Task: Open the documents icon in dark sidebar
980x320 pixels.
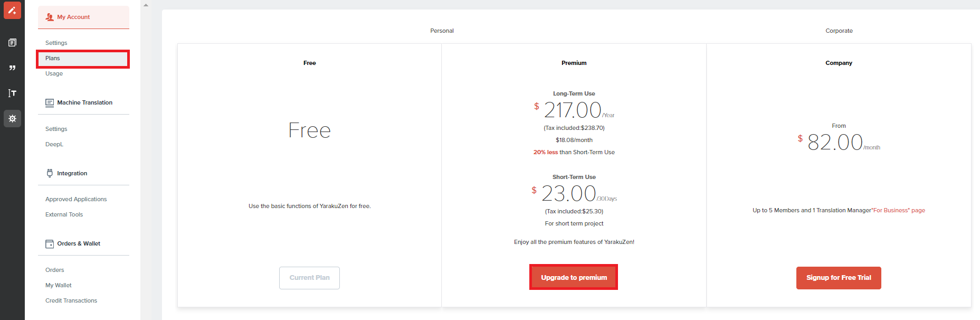Action: pyautogui.click(x=12, y=43)
